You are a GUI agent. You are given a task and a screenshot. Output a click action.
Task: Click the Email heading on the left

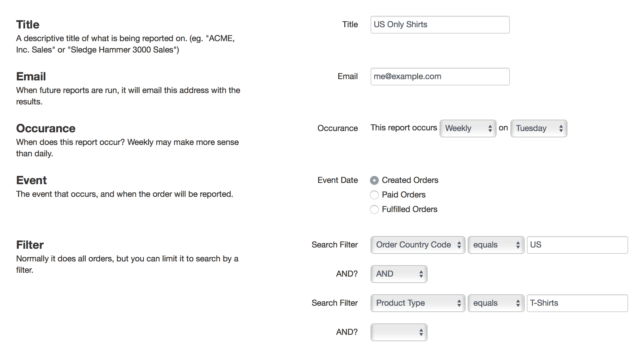(x=31, y=77)
